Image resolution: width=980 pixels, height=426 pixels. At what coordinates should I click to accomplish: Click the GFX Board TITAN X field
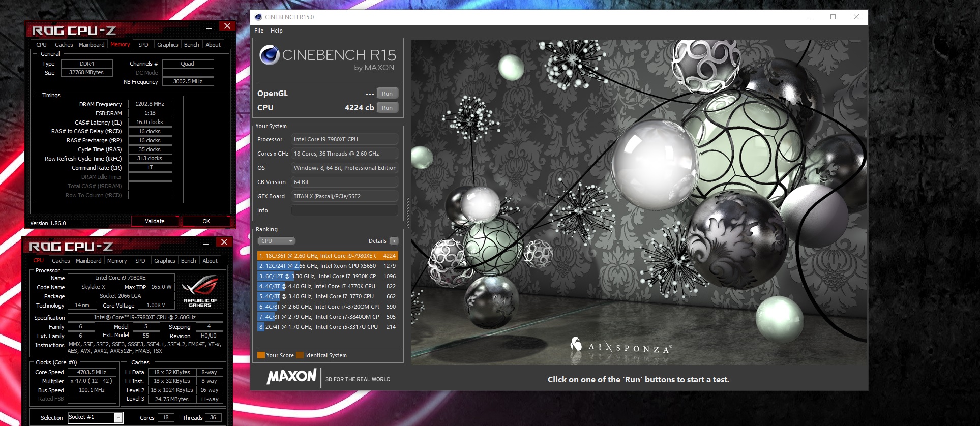(x=344, y=196)
